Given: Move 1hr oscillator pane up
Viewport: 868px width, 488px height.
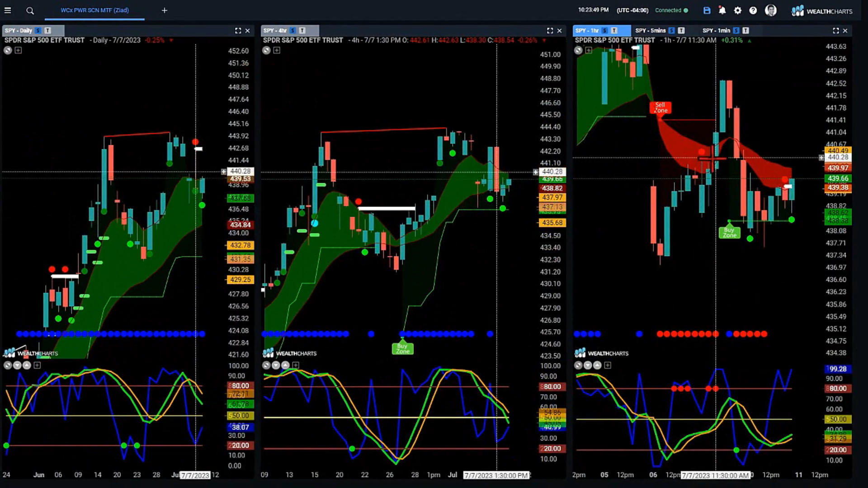Looking at the screenshot, I should tap(597, 365).
